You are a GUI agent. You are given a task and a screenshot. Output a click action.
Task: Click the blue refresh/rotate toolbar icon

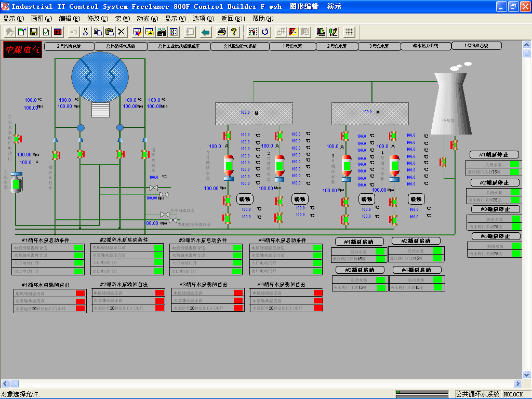point(265,32)
